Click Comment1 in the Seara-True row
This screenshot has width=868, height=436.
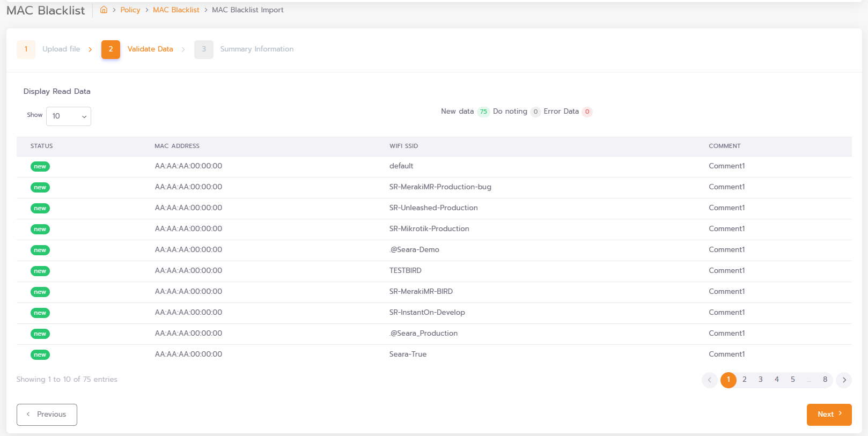coord(727,354)
